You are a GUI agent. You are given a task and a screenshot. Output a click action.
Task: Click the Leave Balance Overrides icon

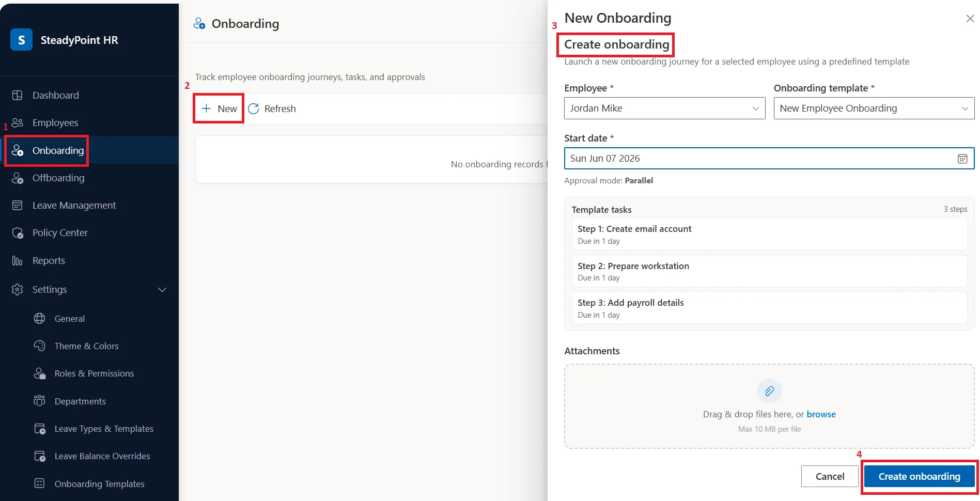[40, 456]
